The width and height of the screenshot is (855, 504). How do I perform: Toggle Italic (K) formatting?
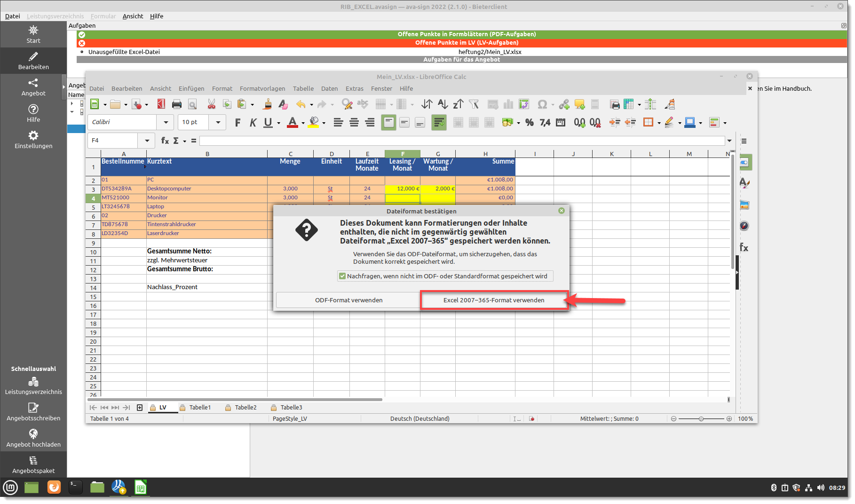click(x=253, y=122)
